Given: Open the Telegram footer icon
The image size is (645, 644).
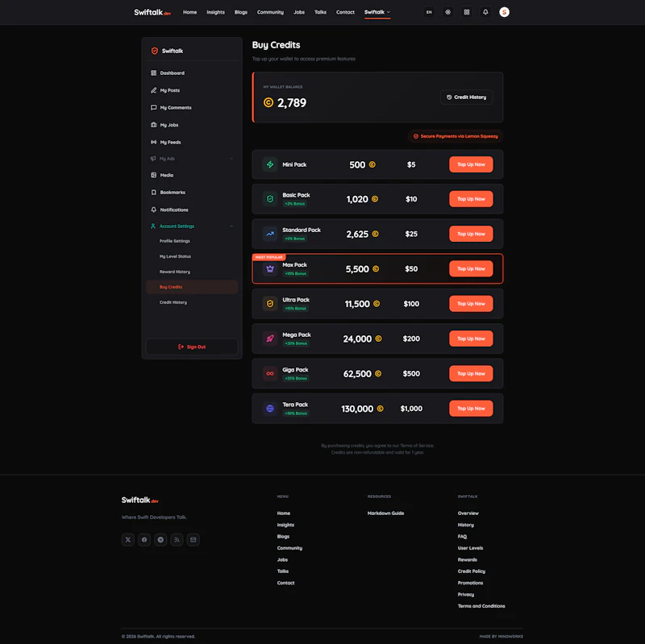Looking at the screenshot, I should tap(160, 539).
